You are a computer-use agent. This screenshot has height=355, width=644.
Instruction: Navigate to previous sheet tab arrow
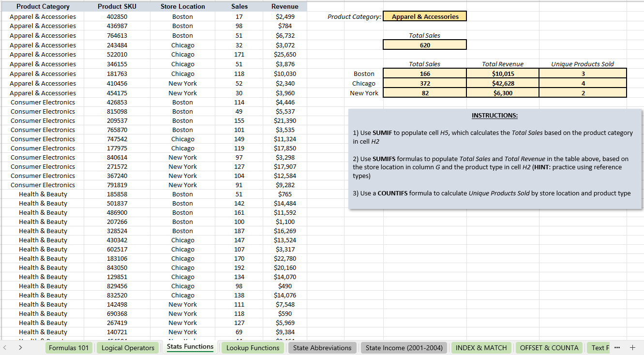(x=5, y=348)
